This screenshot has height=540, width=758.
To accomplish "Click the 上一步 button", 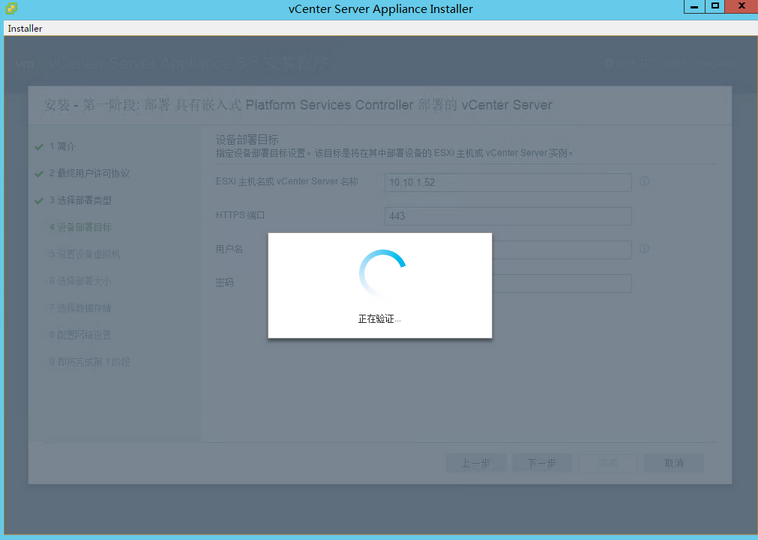I will coord(476,463).
